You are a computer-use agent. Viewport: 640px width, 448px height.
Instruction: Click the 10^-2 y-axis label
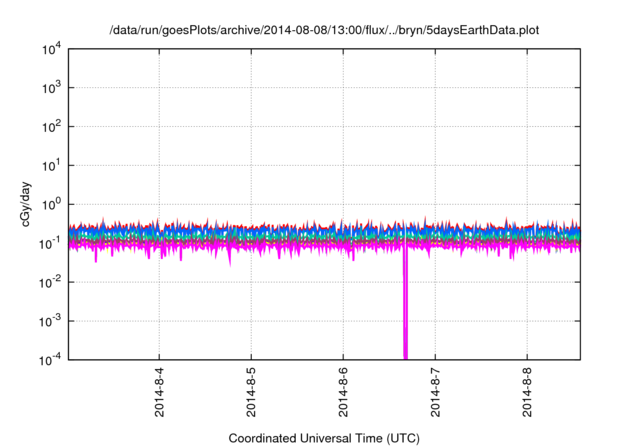(x=50, y=282)
